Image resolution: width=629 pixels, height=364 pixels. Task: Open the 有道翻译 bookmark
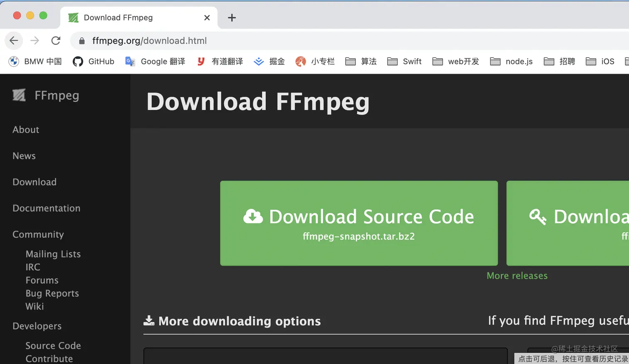220,61
